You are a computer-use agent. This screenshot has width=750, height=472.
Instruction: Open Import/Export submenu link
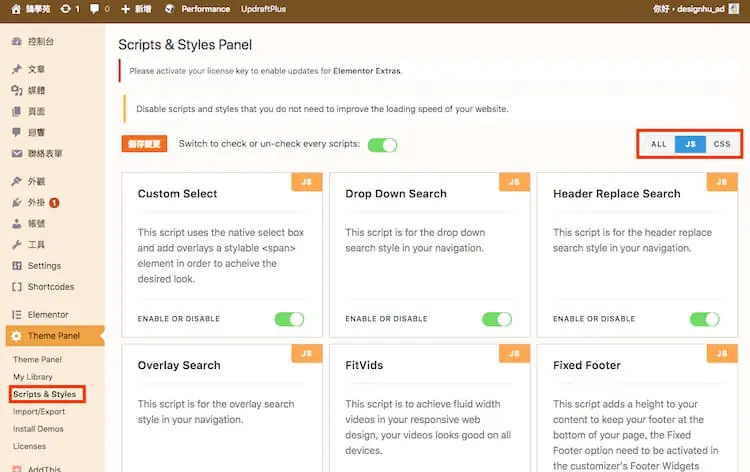[39, 411]
